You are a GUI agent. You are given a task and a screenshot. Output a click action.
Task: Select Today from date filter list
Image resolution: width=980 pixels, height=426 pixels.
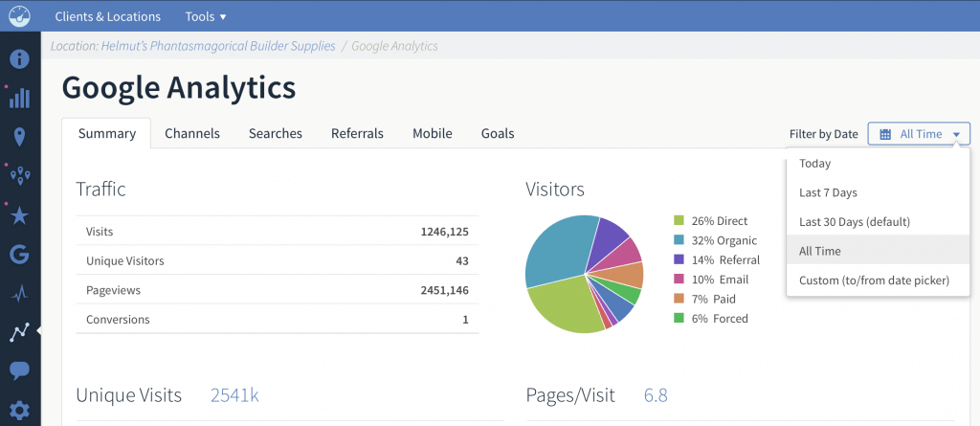click(x=879, y=164)
